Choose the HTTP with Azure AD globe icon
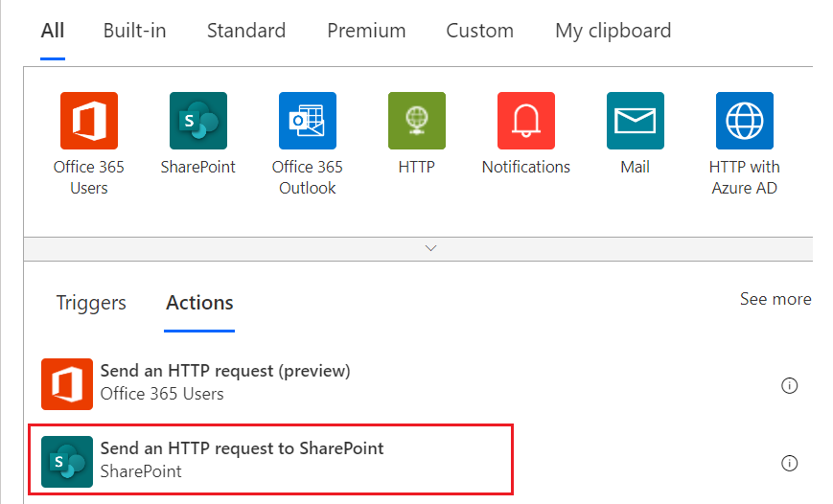Screen dimensions: 833x504 745,121
